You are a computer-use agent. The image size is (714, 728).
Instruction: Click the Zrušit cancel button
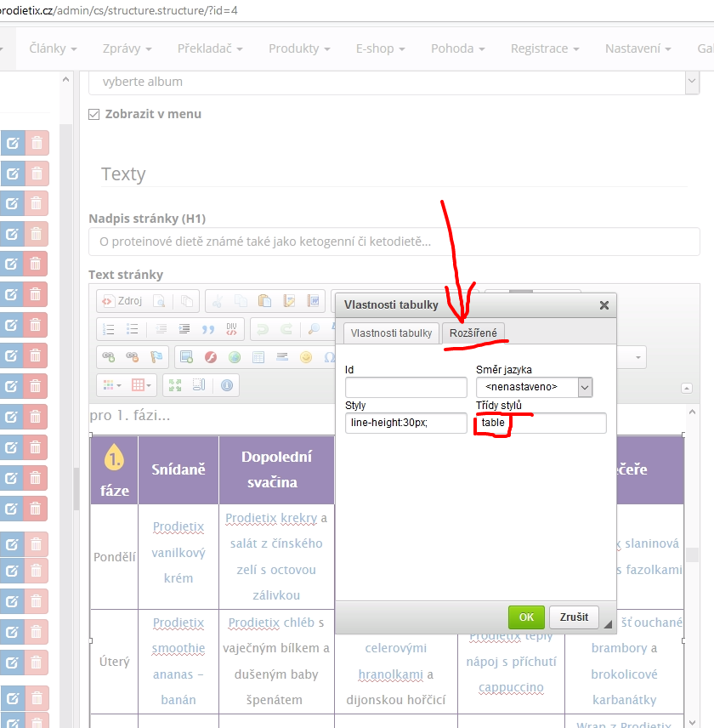574,617
